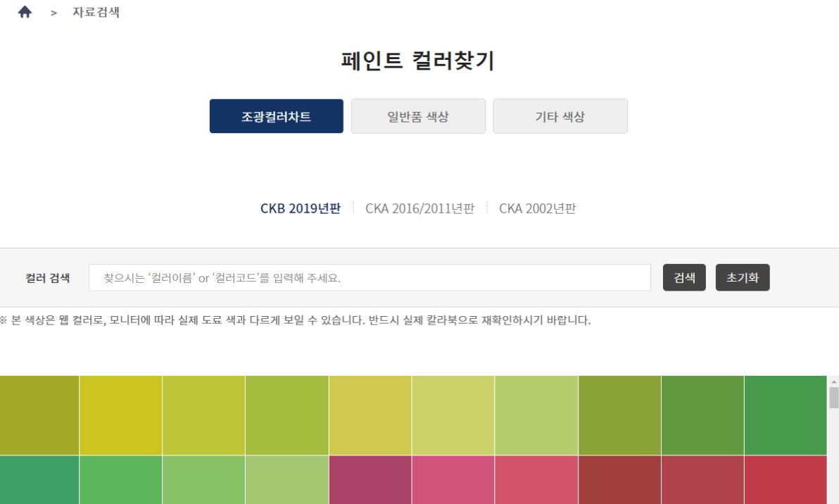This screenshot has width=839, height=504.
Task: Click the 초기화 reset button
Action: 742,277
